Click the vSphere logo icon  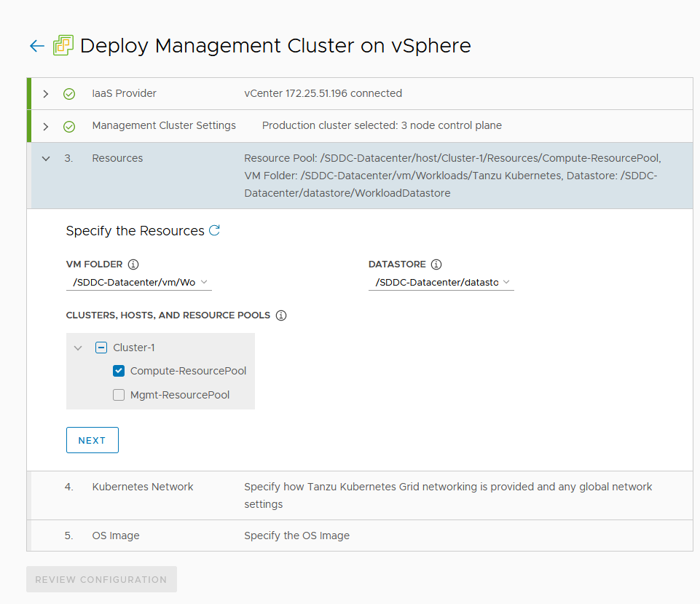coord(63,45)
